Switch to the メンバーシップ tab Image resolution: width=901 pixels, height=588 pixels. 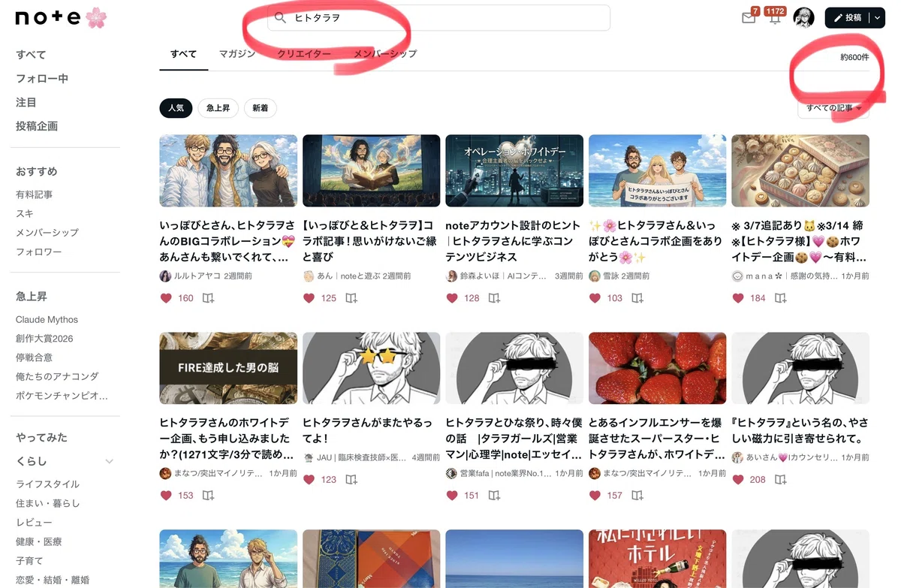[x=385, y=54]
